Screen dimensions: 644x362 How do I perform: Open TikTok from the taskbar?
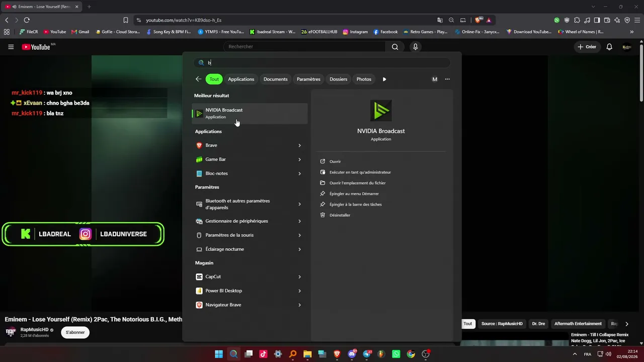click(x=263, y=354)
